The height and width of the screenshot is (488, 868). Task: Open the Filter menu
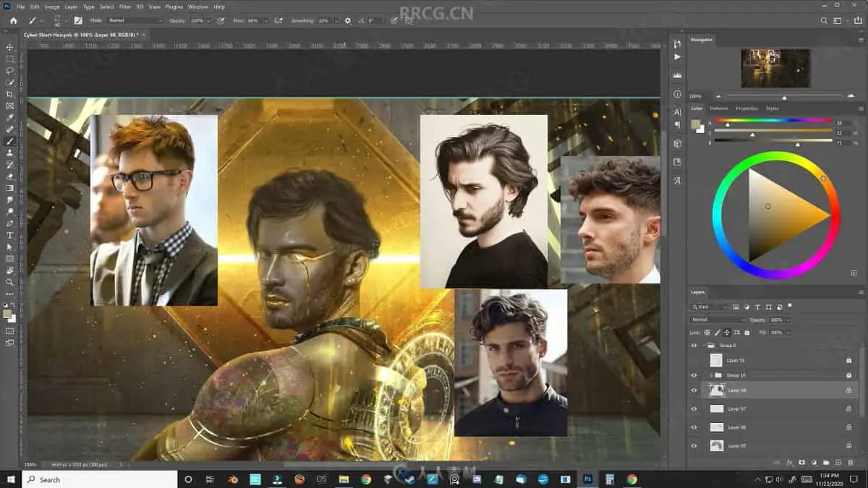pyautogui.click(x=125, y=7)
